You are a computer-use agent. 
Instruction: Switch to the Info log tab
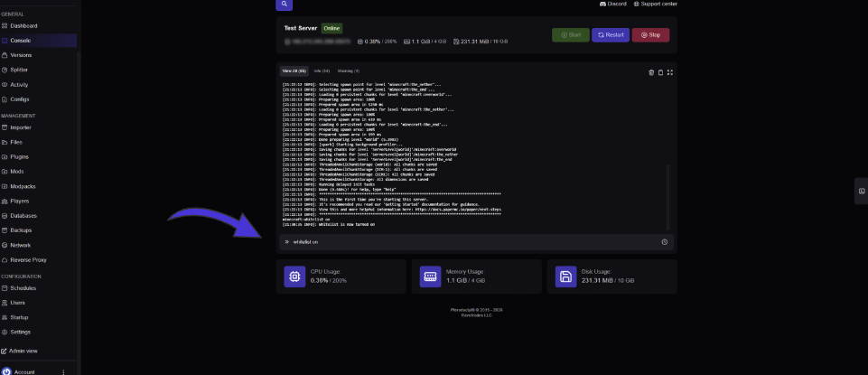pos(322,70)
